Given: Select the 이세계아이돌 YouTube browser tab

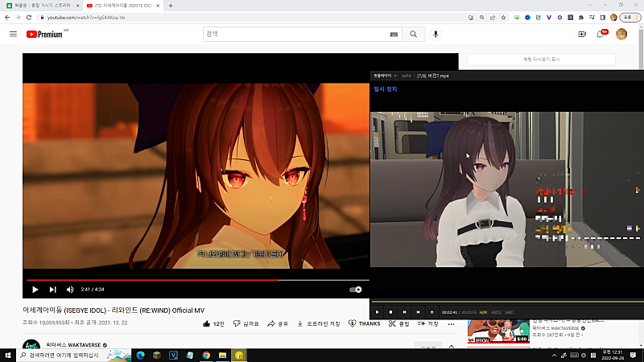Looking at the screenshot, I should pyautogui.click(x=122, y=6).
